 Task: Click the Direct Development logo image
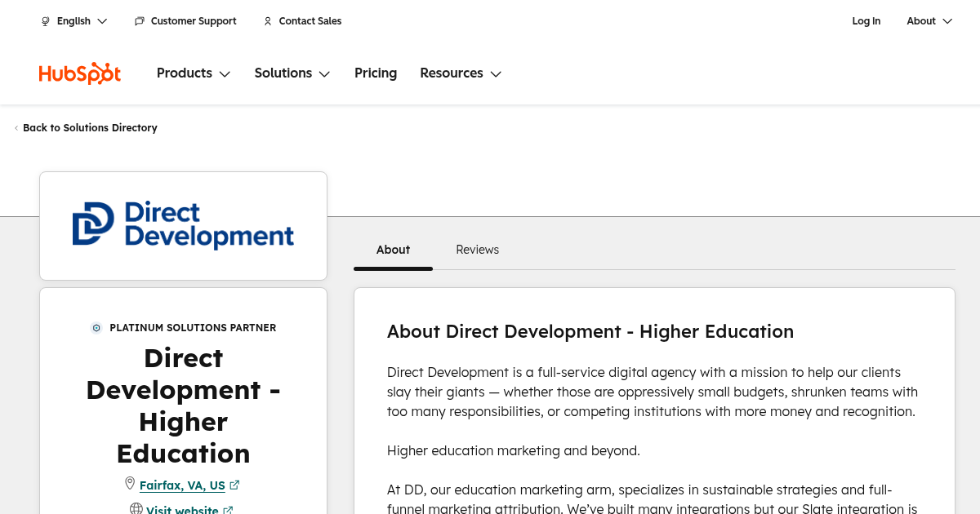183,225
